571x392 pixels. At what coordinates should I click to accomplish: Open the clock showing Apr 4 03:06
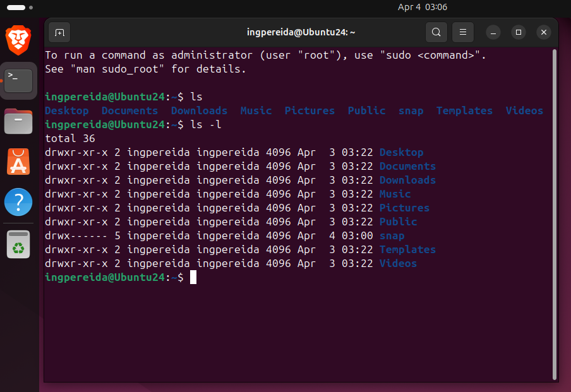click(x=422, y=7)
